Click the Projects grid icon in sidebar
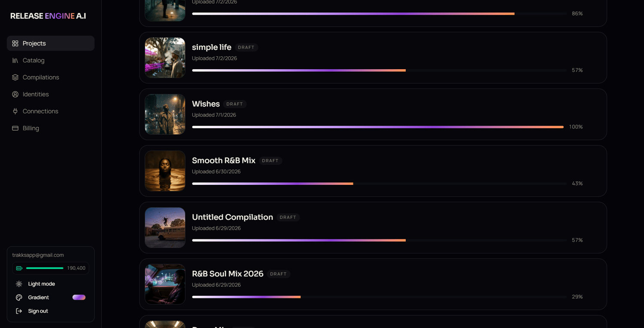 [x=15, y=43]
